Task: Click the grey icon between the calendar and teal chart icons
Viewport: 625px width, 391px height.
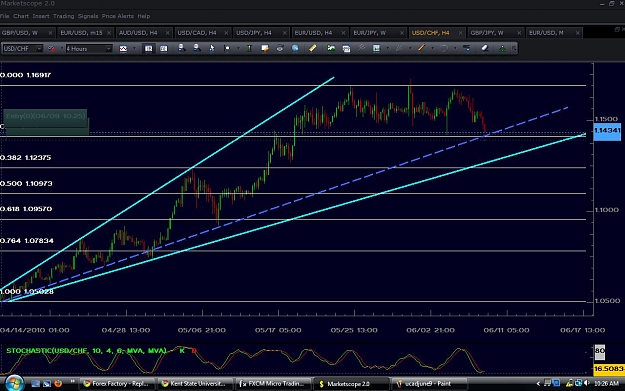Action: point(361,48)
